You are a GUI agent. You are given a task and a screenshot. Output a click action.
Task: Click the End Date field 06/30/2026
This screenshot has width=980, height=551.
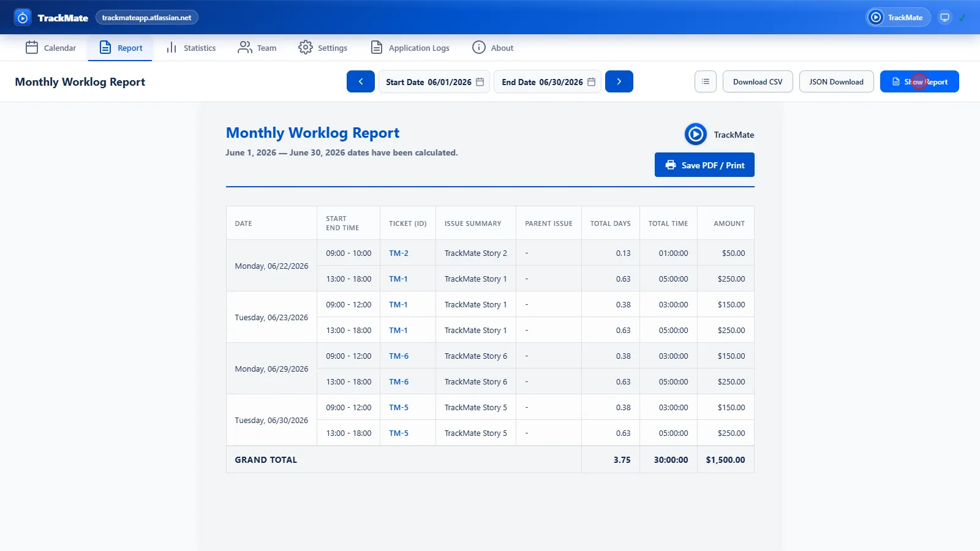pos(548,81)
